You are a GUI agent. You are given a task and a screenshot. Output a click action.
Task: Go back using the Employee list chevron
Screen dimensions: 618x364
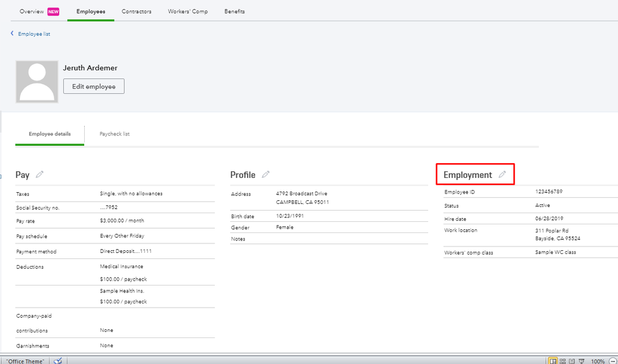coord(12,33)
